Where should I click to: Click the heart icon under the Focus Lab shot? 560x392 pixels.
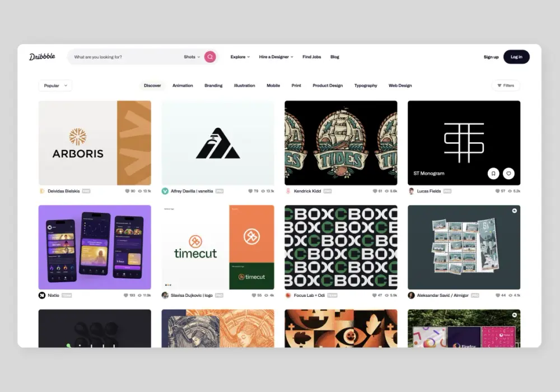tap(374, 295)
